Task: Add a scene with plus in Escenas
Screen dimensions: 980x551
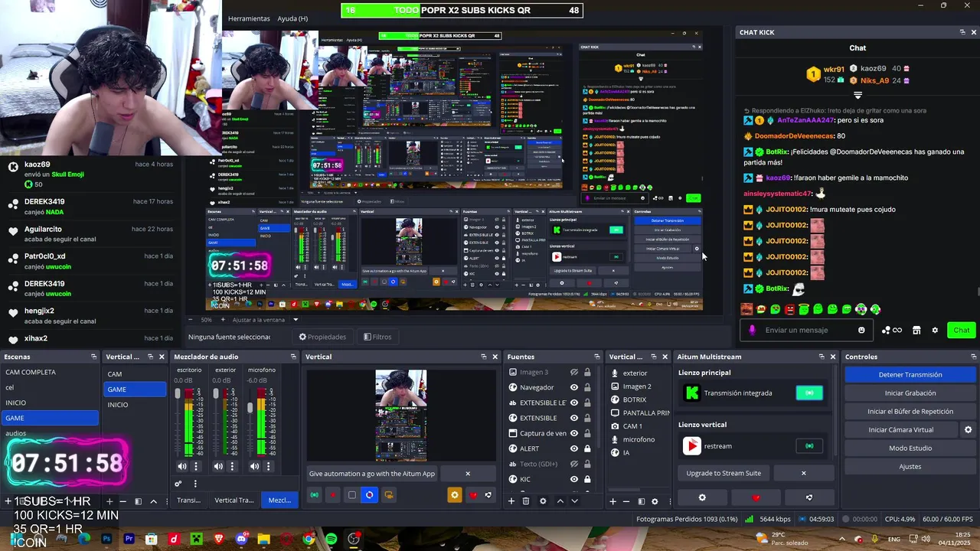Action: click(8, 501)
